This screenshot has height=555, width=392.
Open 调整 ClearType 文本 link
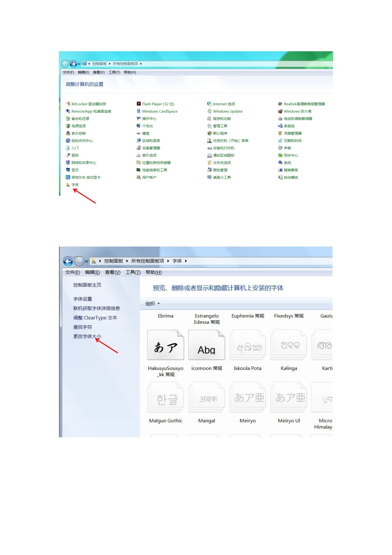pos(95,318)
